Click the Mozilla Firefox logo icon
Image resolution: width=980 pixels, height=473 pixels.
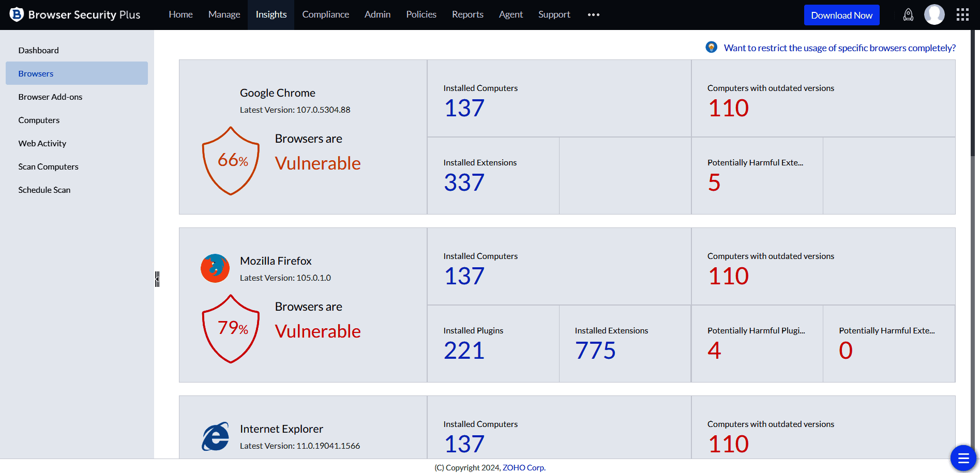(215, 268)
